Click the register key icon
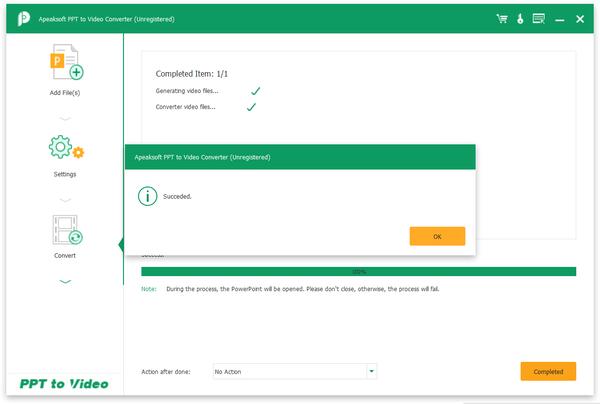Viewport: 600px width, 404px height. pyautogui.click(x=520, y=18)
